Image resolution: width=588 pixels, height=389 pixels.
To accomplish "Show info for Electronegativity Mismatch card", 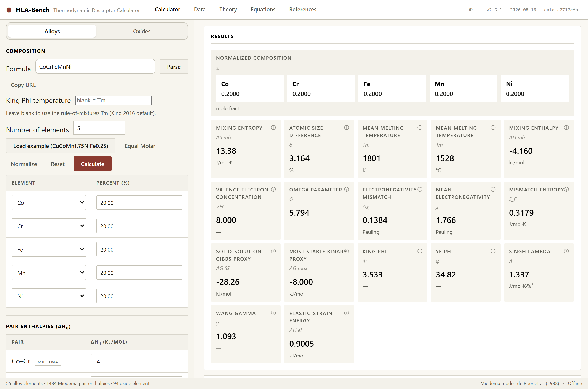I will click(x=420, y=189).
